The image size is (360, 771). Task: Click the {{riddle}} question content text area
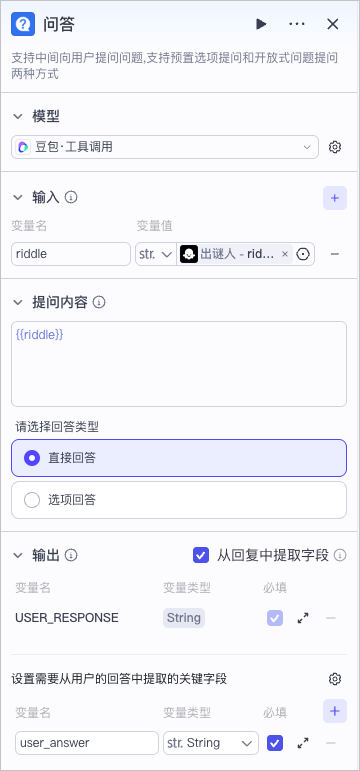tap(179, 364)
